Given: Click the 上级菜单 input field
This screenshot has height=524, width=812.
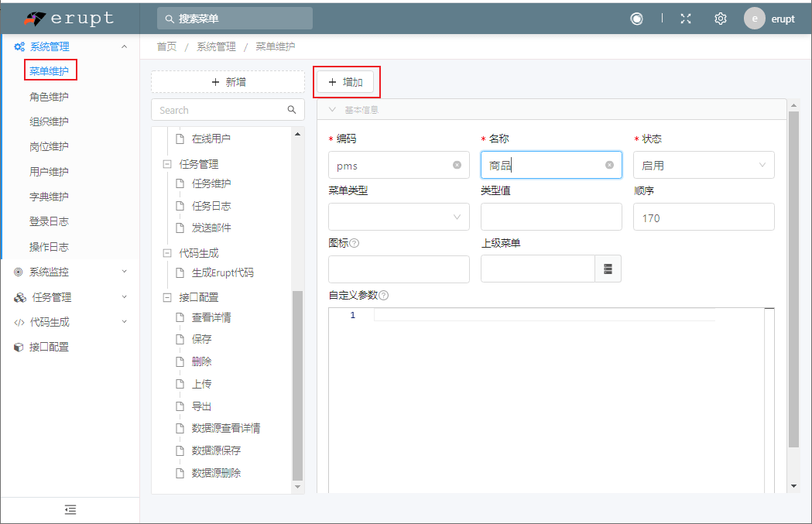Looking at the screenshot, I should point(537,269).
